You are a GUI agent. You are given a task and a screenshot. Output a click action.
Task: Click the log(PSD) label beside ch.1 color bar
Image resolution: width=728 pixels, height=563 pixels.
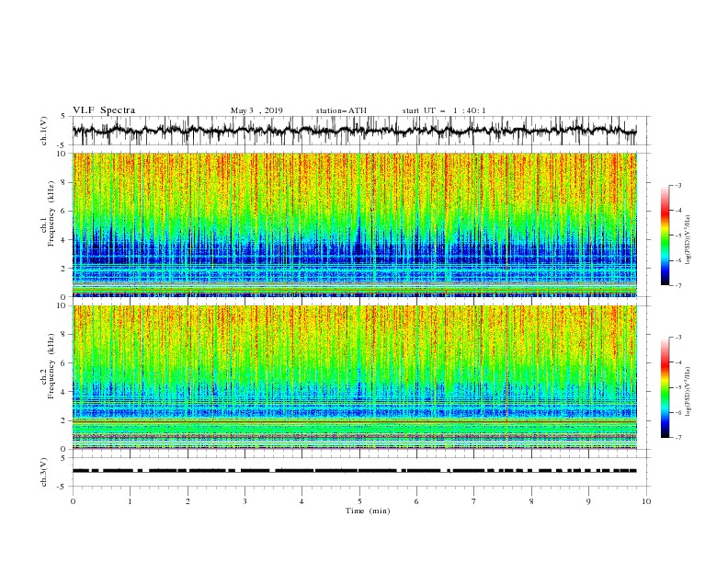(689, 240)
